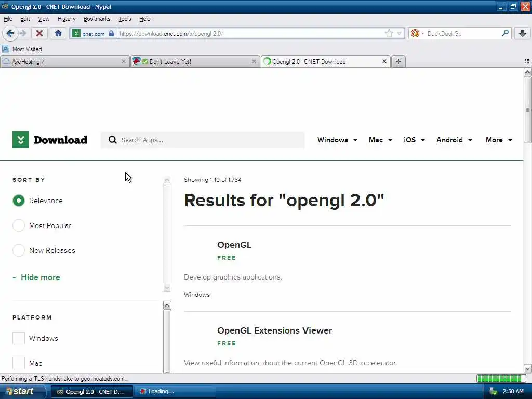Click the cnet.com site identity badge
Image resolution: width=532 pixels, height=399 pixels.
94,34
